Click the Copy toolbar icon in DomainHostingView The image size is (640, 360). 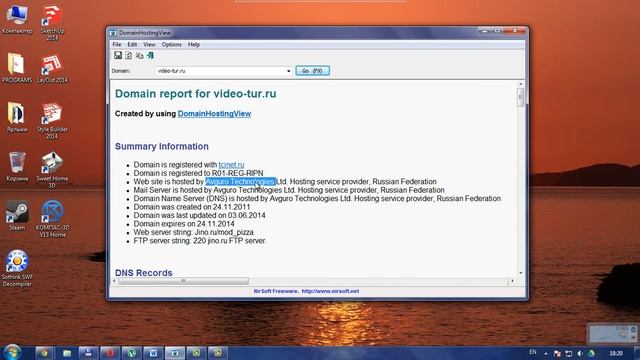click(x=140, y=56)
